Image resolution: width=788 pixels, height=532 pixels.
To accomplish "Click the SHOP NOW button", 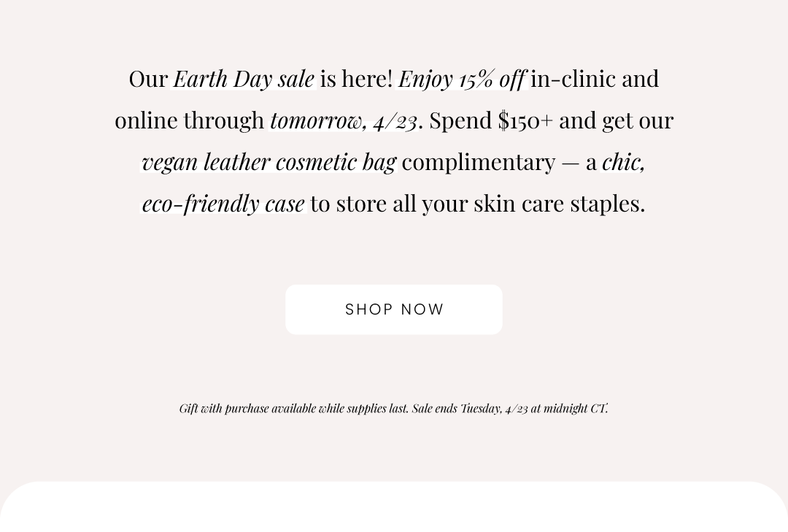I will coord(394,309).
